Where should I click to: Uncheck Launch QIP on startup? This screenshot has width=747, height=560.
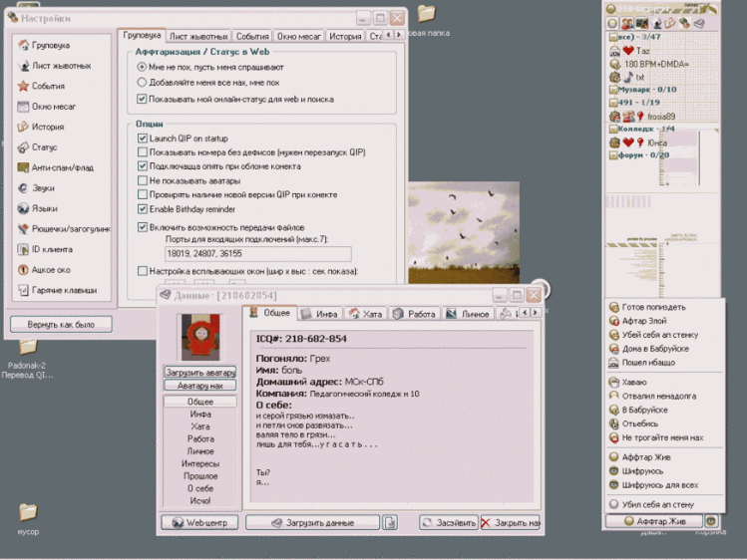(x=142, y=139)
